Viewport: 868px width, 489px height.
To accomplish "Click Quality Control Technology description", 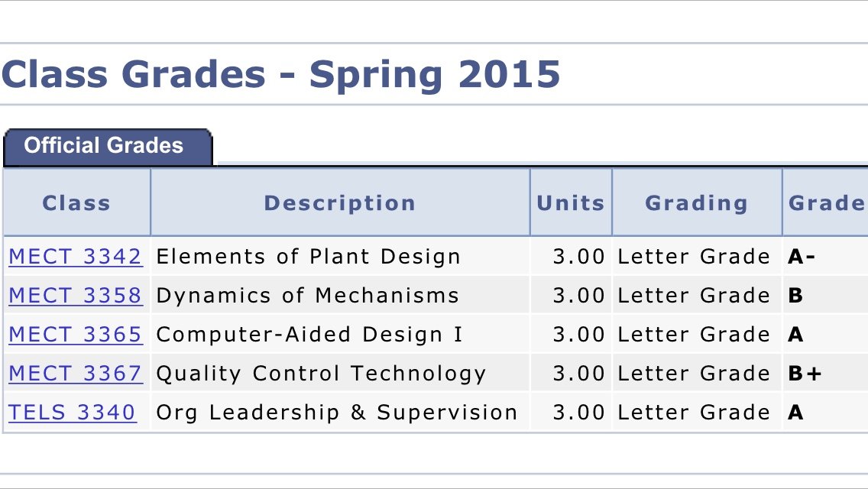I will click(x=321, y=374).
